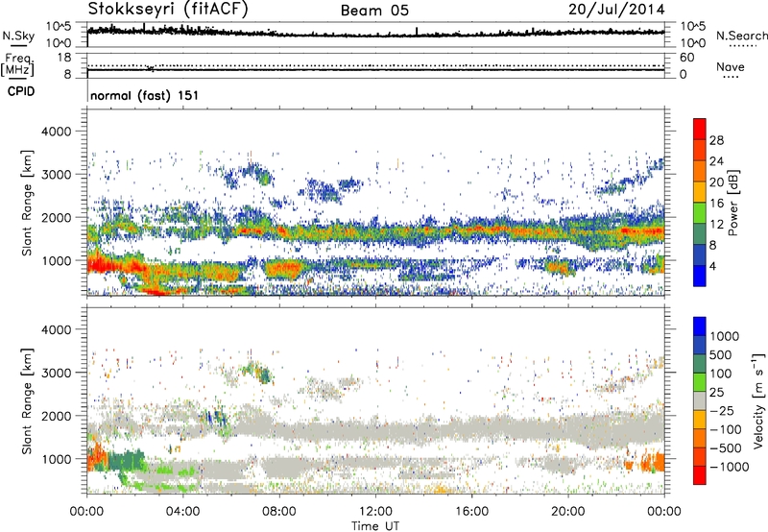Click the '04:00' time axis tick label

click(x=183, y=512)
